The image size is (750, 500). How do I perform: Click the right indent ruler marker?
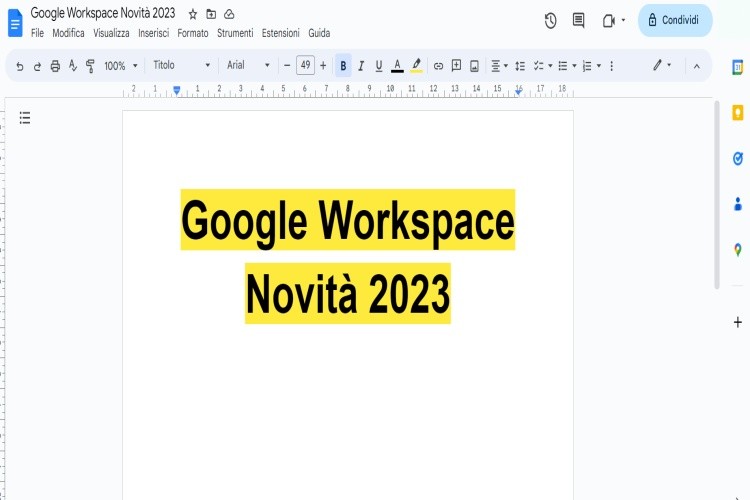(x=518, y=91)
